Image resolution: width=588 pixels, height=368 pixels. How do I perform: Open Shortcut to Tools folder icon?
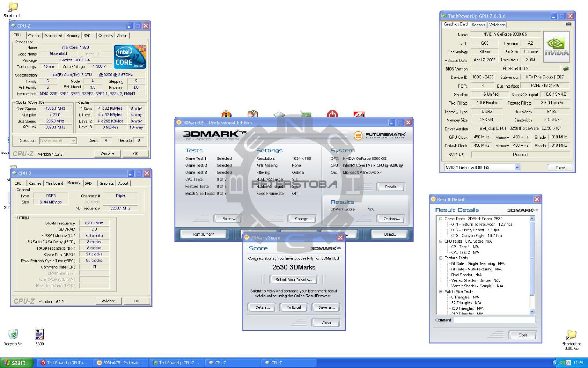pos(13,7)
